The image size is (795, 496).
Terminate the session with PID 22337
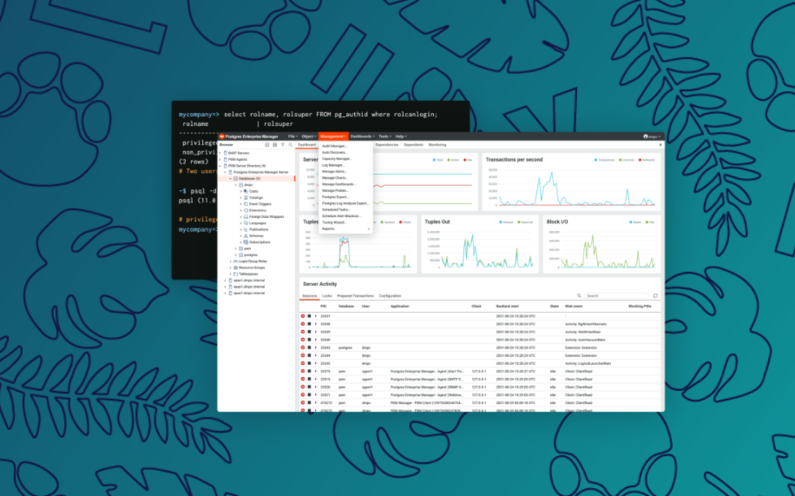(x=303, y=316)
